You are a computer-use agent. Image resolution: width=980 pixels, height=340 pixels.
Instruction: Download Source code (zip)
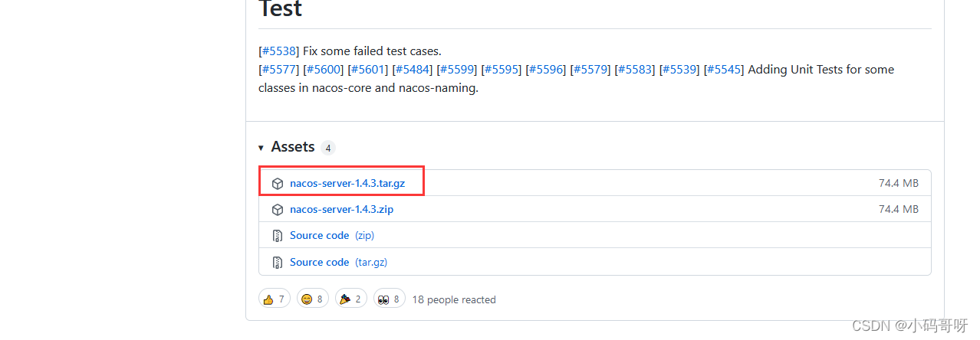click(x=332, y=236)
